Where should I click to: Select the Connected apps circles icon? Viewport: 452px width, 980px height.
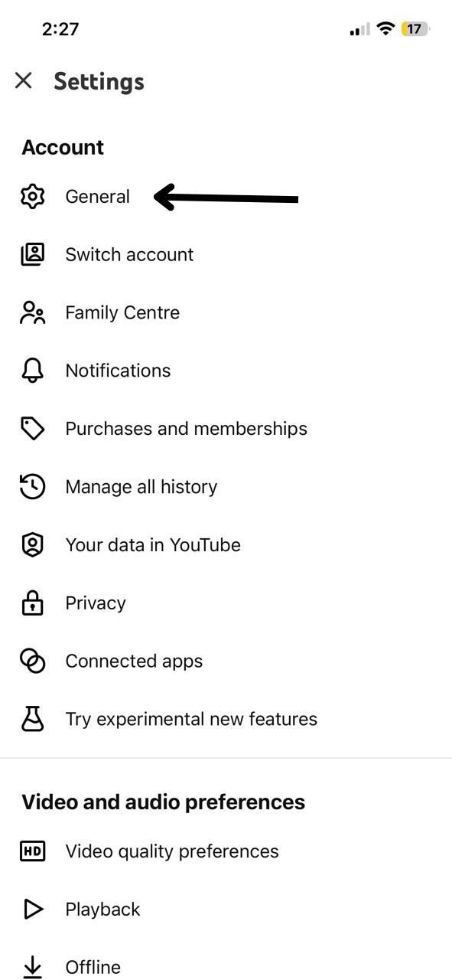(x=32, y=661)
